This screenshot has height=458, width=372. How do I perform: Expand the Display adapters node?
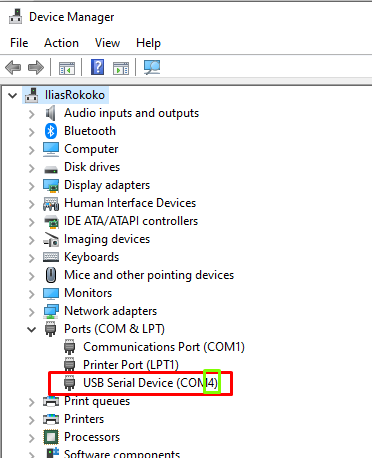(x=31, y=186)
